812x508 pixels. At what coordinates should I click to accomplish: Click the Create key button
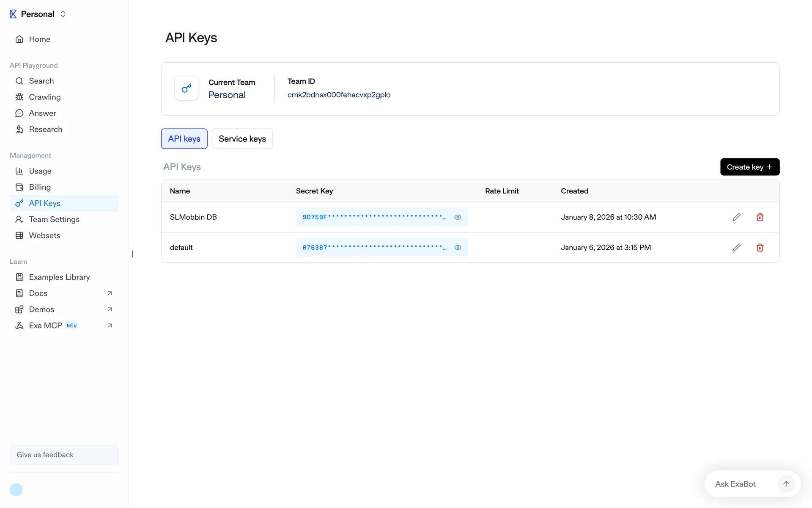(749, 167)
